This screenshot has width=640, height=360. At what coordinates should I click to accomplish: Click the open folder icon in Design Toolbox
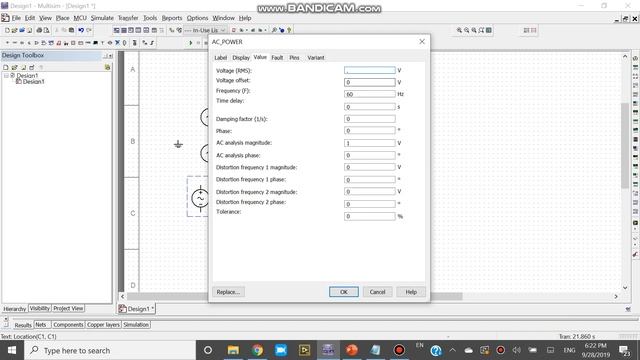[14, 67]
